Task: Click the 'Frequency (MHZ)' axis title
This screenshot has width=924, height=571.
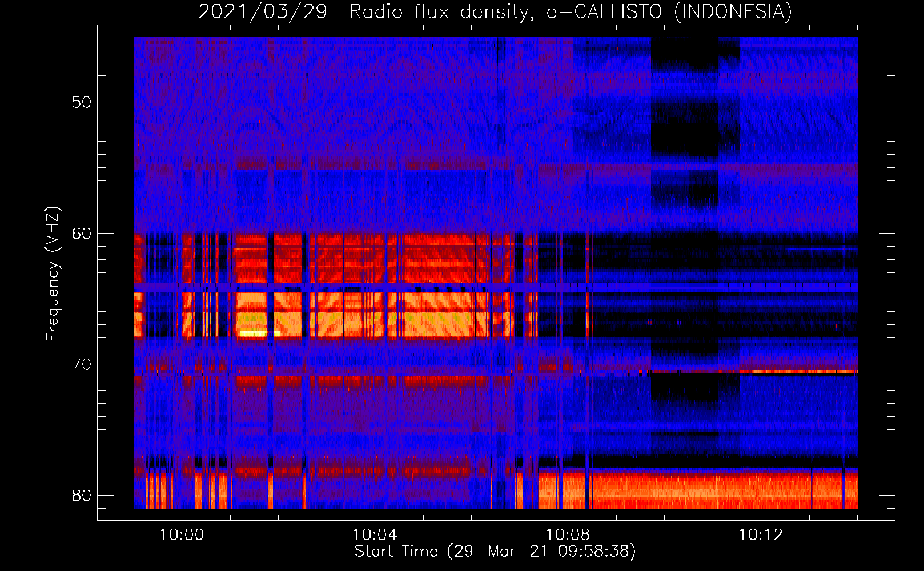Action: point(53,274)
